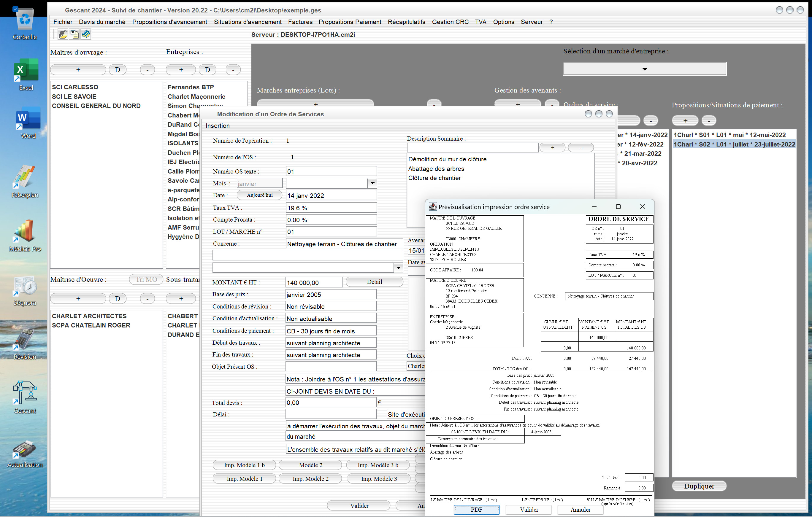Open the Révision desktop shortcut
This screenshot has height=517, width=812.
(25, 344)
